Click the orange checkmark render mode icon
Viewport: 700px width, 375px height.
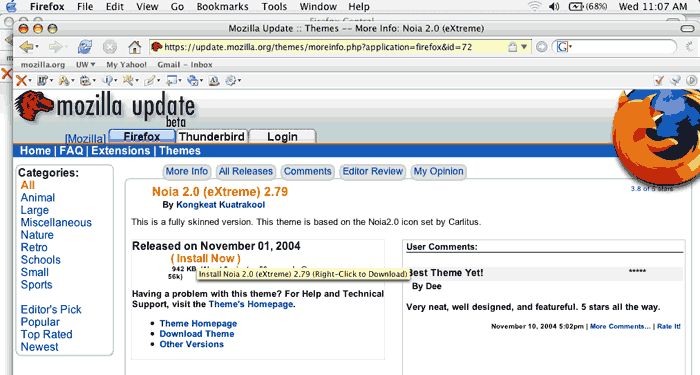coord(658,80)
